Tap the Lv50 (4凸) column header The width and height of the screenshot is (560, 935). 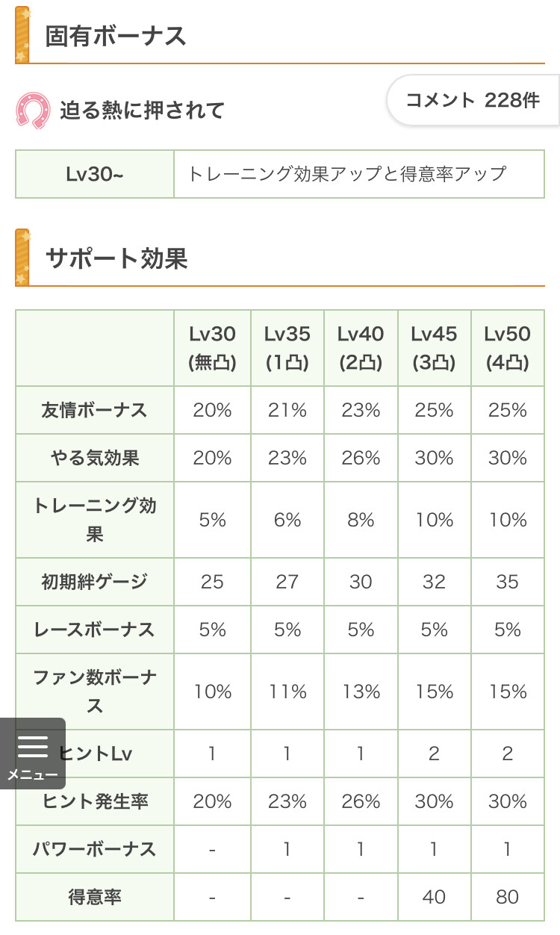[x=507, y=348]
